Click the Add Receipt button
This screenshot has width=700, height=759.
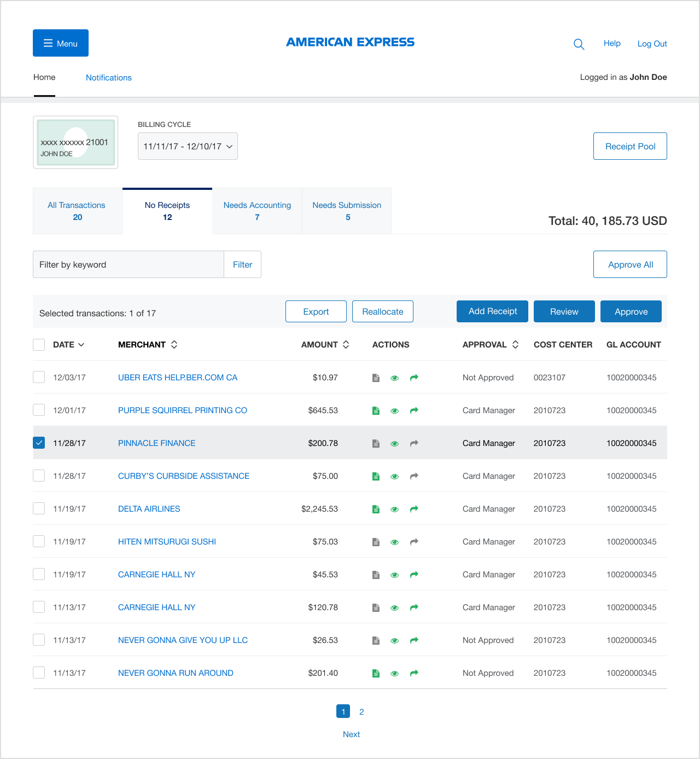[x=492, y=311]
